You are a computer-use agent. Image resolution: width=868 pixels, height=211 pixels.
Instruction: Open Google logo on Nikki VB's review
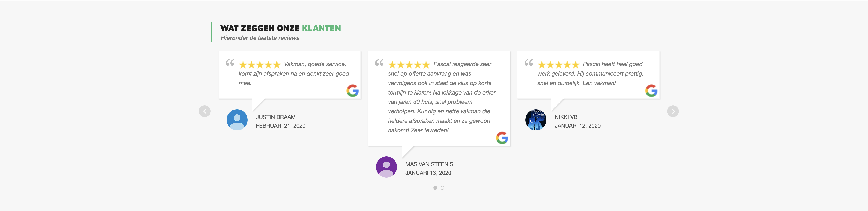(x=651, y=91)
